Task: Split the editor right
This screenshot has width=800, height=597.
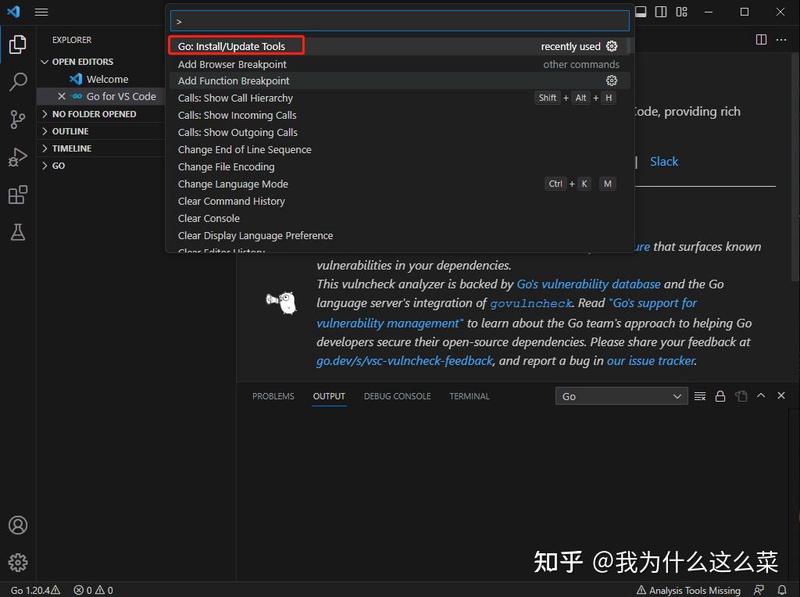Action: pos(761,40)
